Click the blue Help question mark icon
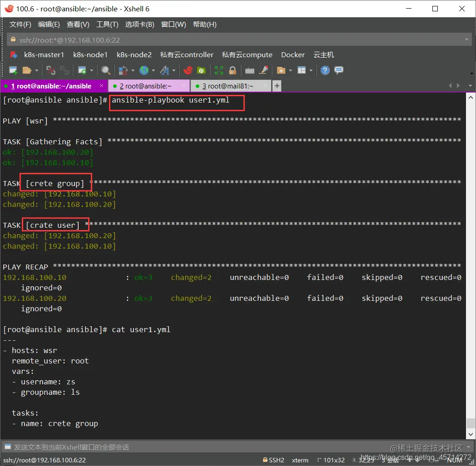Screen dimensions: 476x466 (x=325, y=70)
